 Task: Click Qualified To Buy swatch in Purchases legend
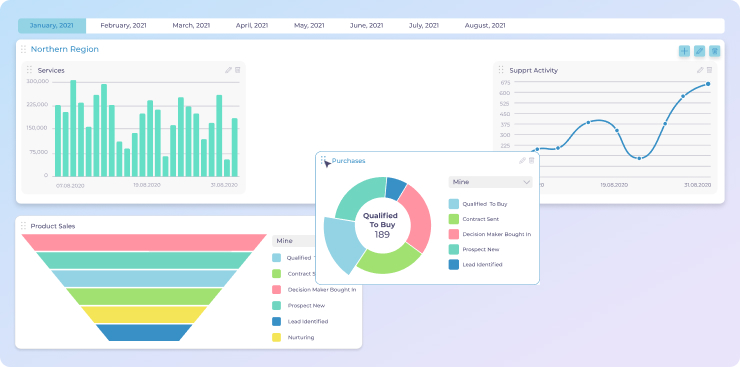tap(454, 204)
